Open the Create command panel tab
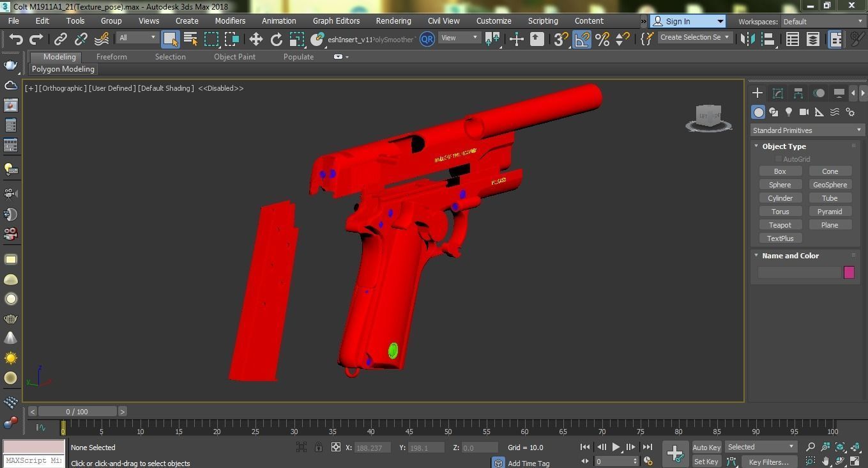868x468 pixels. click(x=758, y=93)
